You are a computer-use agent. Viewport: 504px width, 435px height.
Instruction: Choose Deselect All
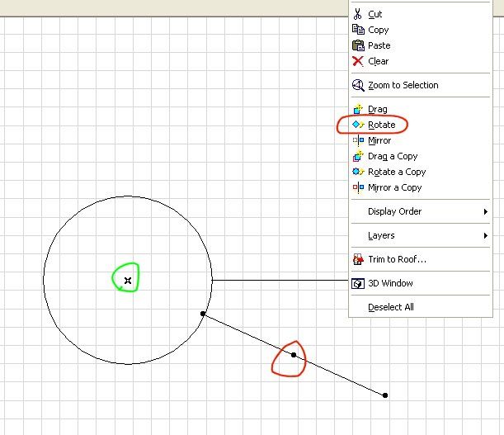(x=420, y=307)
